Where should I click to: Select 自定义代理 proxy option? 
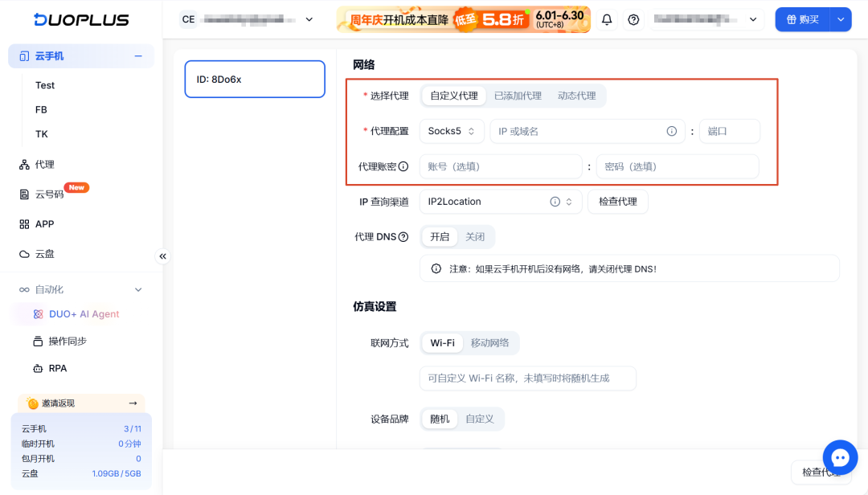(x=454, y=96)
